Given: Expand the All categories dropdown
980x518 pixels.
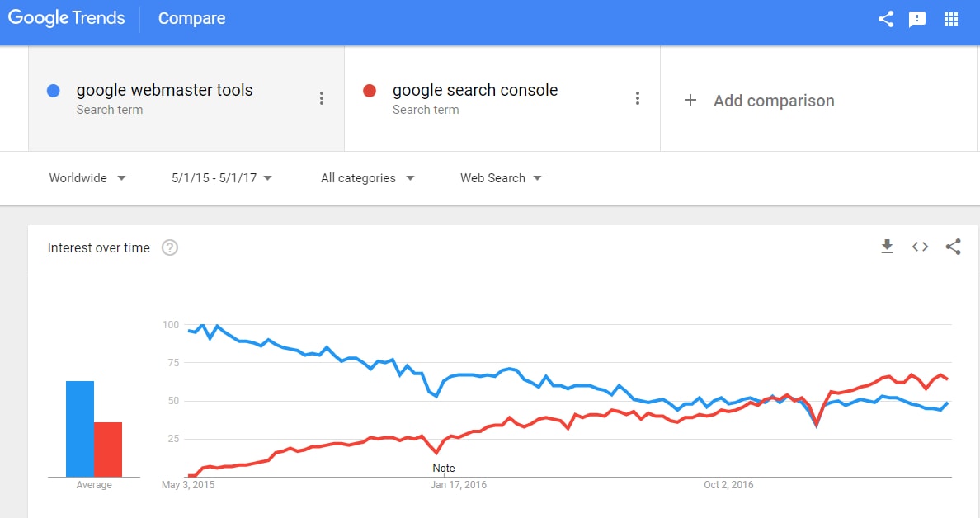Looking at the screenshot, I should (366, 177).
